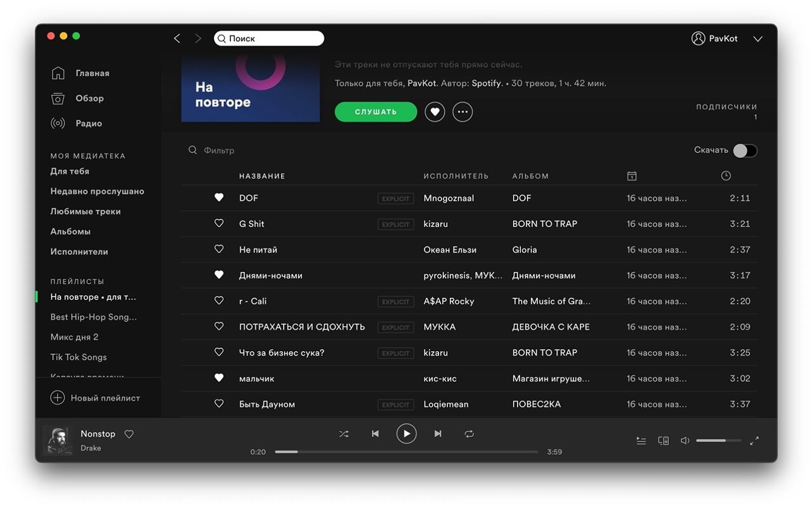Toggle the Скачать download switch
The image size is (812, 509).
(x=745, y=150)
